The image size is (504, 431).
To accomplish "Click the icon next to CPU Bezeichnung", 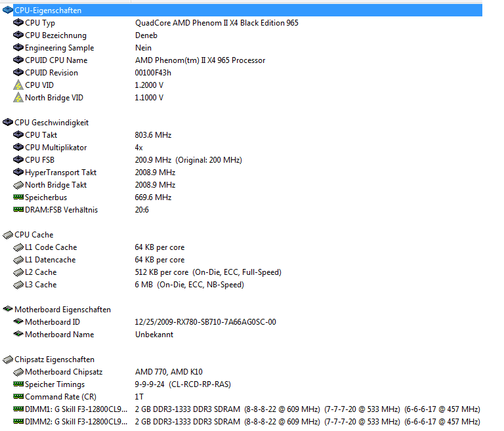I will (18, 35).
